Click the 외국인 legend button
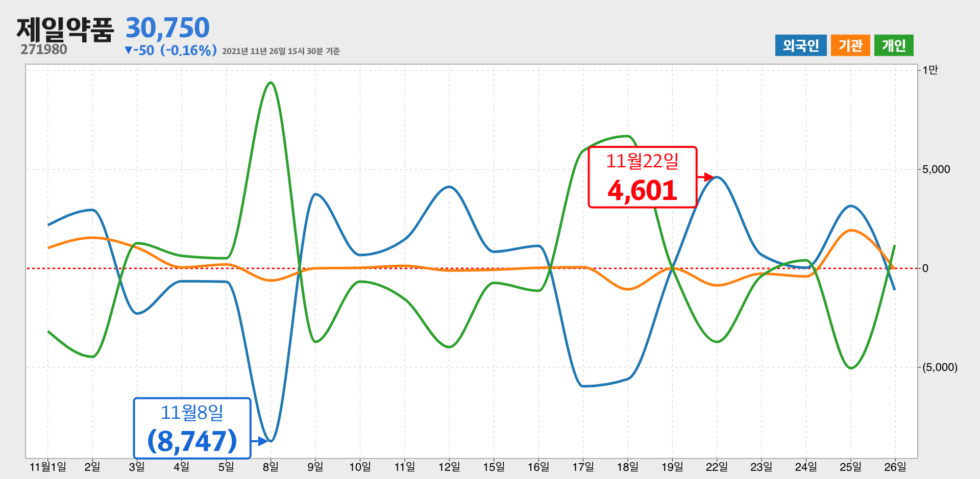 [800, 45]
